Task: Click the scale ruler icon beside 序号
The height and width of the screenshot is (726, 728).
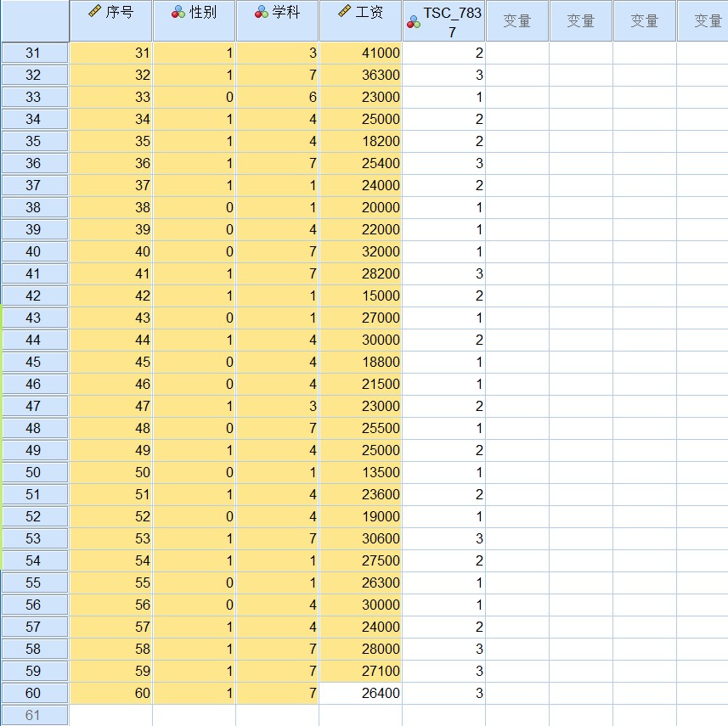Action: (x=94, y=11)
